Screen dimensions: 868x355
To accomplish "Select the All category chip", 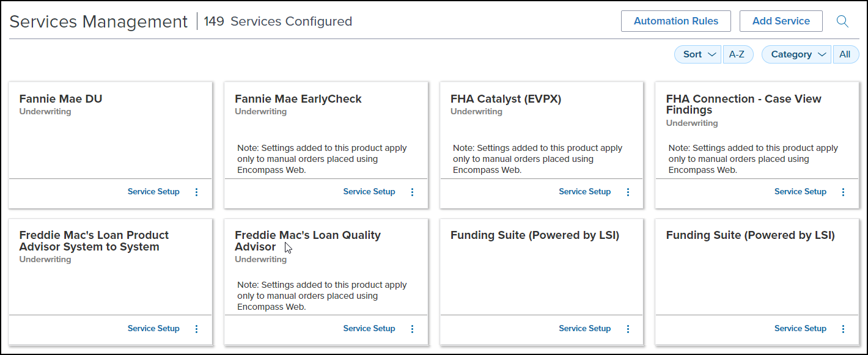I will [845, 54].
